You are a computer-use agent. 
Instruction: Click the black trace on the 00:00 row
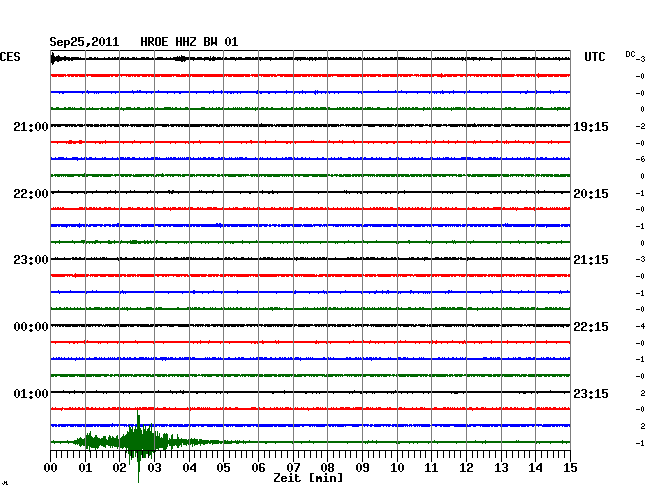tap(310, 325)
